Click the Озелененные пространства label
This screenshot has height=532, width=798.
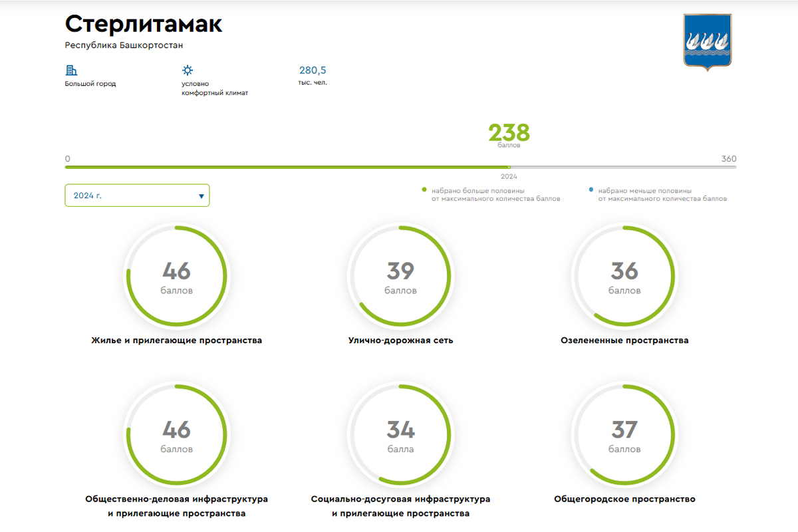624,340
